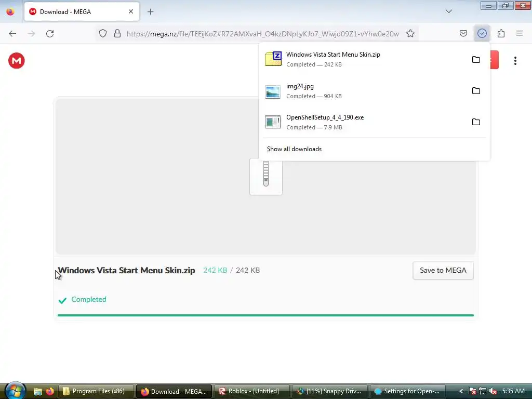Click the 5:35 AM clock
Screen dimensions: 532x399
513,391
